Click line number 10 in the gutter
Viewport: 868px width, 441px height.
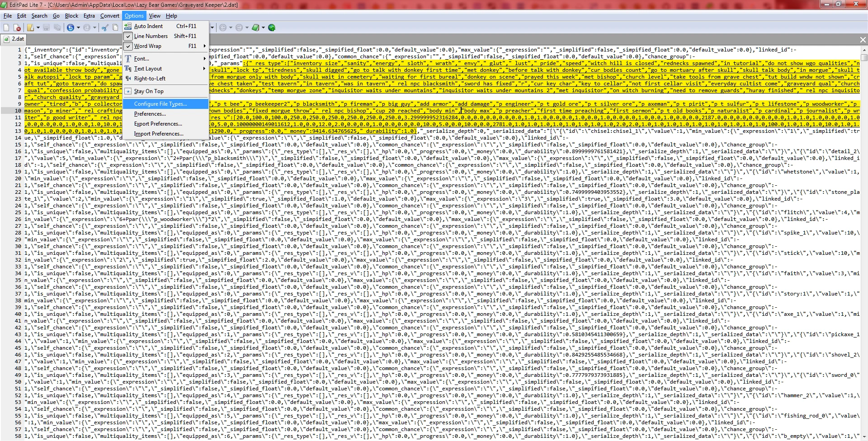pyautogui.click(x=18, y=111)
